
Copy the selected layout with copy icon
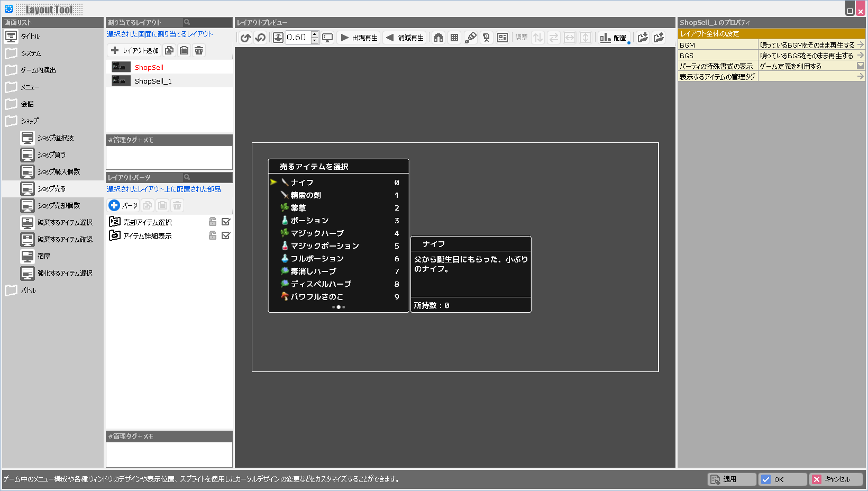[169, 50]
